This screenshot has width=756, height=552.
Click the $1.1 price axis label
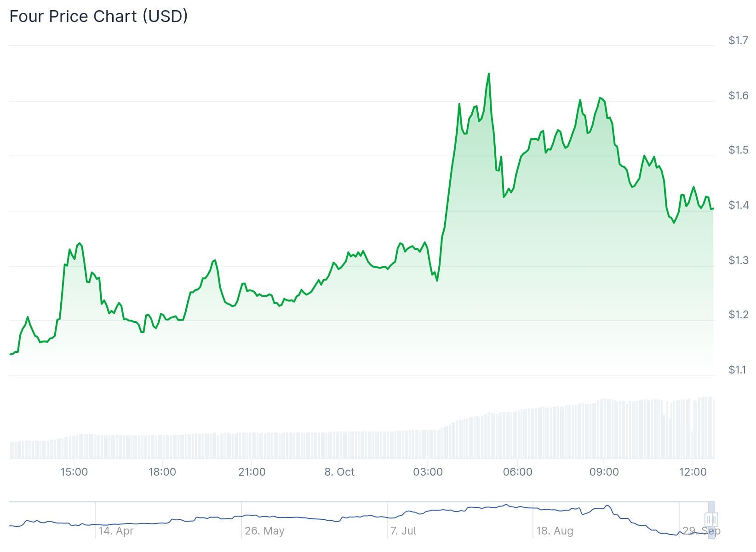[738, 370]
